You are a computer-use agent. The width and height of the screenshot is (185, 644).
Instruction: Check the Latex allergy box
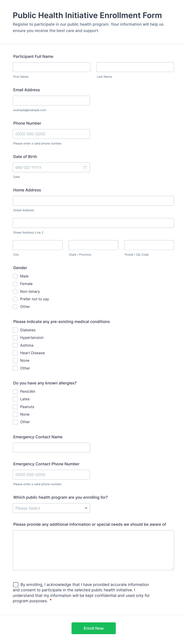click(x=15, y=399)
